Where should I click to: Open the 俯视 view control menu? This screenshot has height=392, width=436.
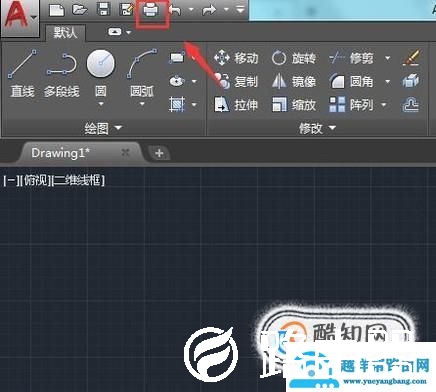click(35, 181)
